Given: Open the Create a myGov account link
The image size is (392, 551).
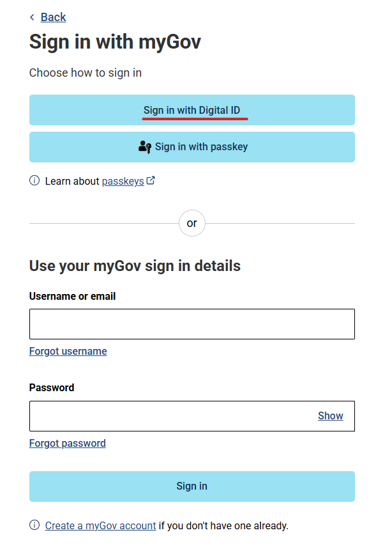Looking at the screenshot, I should pos(100,525).
